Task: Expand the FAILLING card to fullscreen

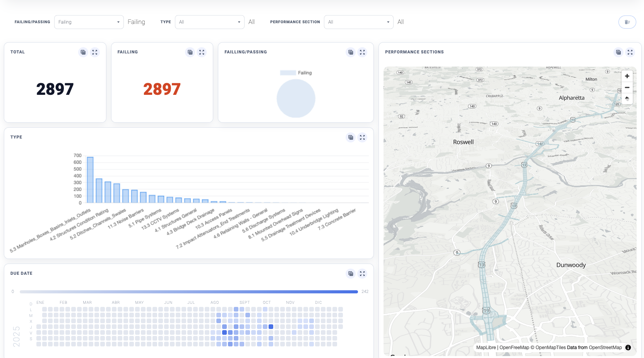Action: 202,52
